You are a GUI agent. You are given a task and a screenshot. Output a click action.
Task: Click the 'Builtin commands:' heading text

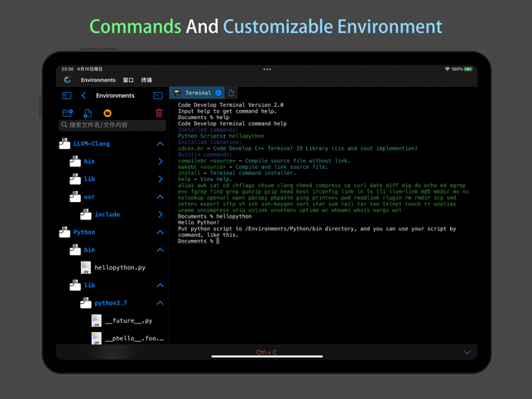[205, 155]
